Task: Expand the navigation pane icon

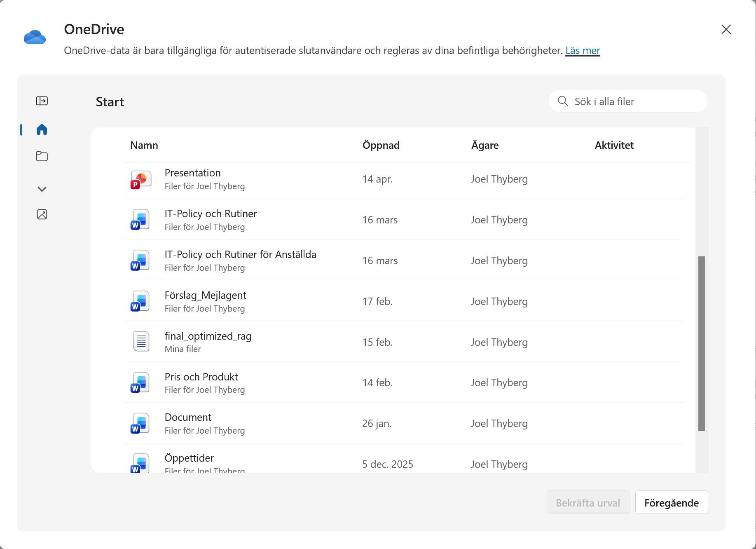Action: tap(42, 101)
